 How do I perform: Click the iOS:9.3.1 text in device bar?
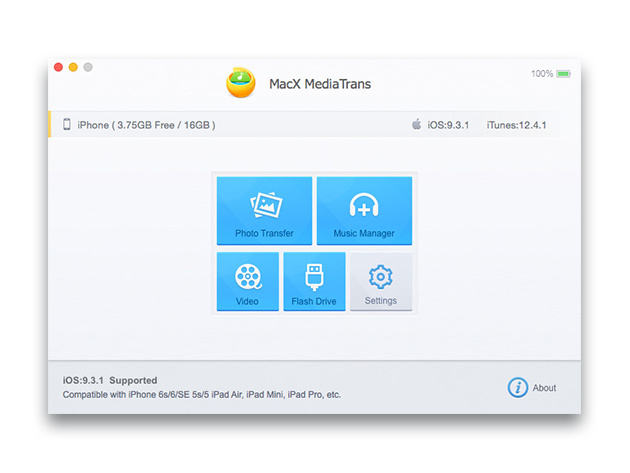448,125
